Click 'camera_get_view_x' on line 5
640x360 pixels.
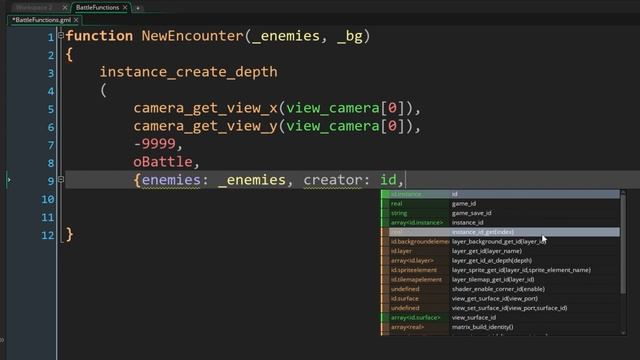click(x=205, y=108)
